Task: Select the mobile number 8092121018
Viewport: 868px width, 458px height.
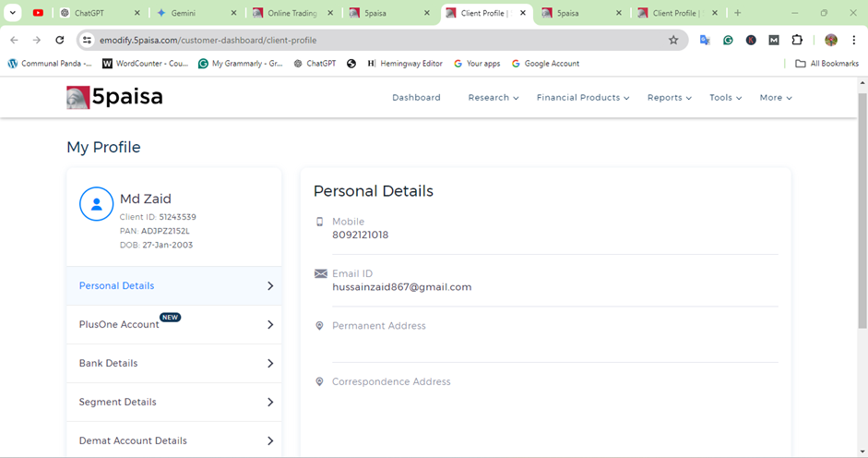Action: [361, 235]
